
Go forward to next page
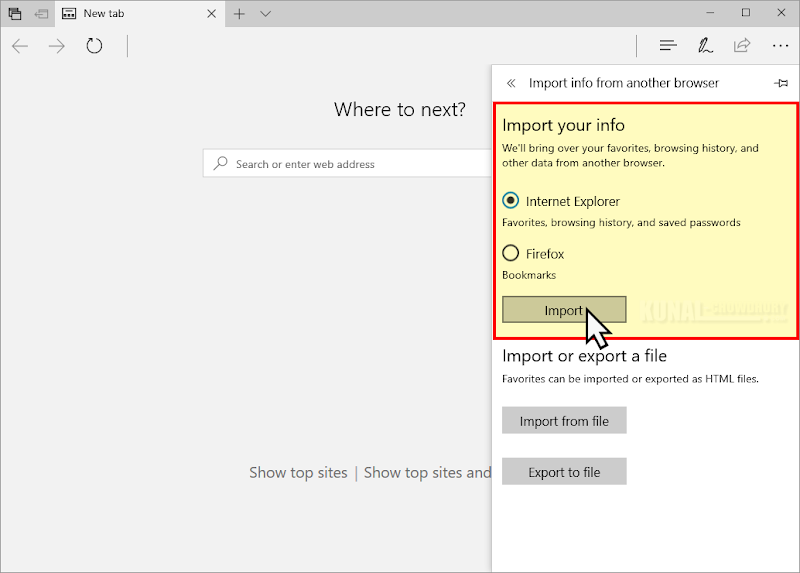pos(57,46)
